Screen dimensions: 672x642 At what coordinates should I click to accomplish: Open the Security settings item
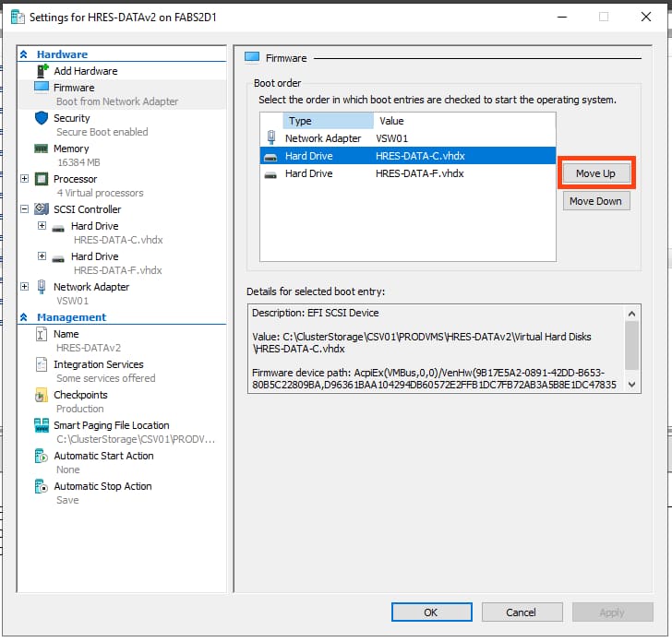tap(72, 118)
